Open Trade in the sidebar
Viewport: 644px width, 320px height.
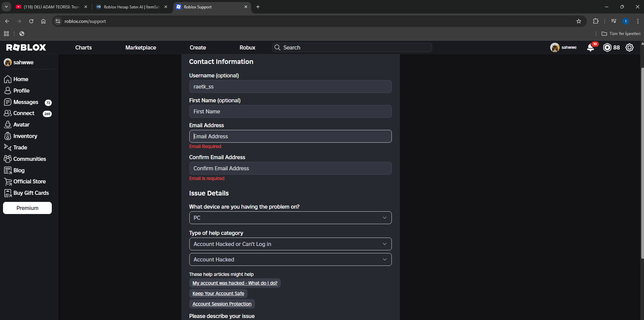(15, 147)
